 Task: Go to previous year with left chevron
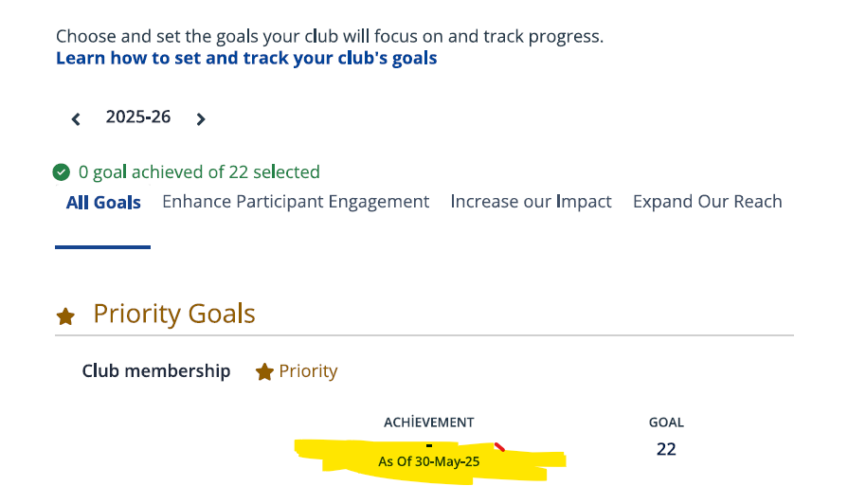click(76, 119)
